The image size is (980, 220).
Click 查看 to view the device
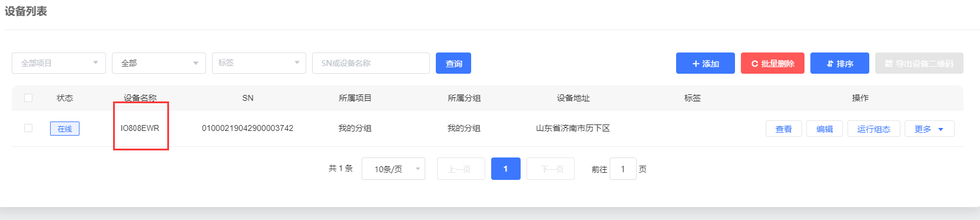(783, 129)
